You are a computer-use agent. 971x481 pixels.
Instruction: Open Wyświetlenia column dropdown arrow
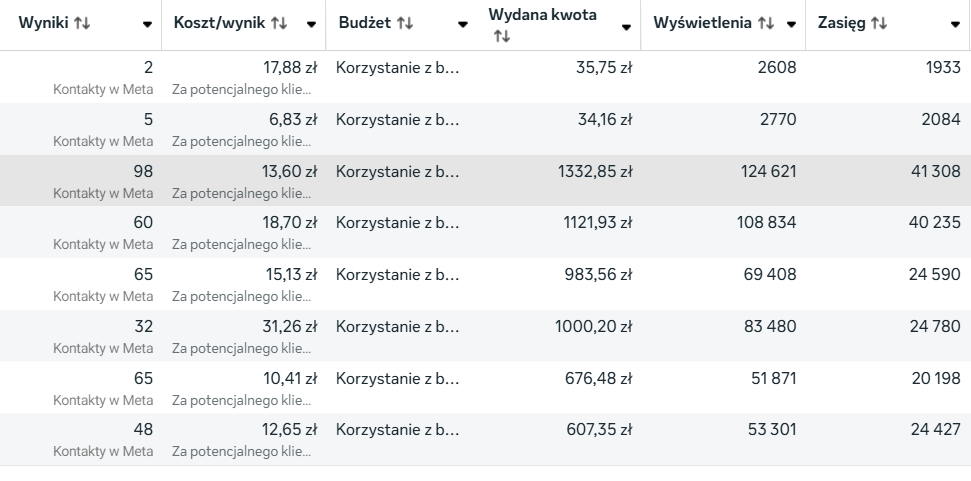(791, 25)
